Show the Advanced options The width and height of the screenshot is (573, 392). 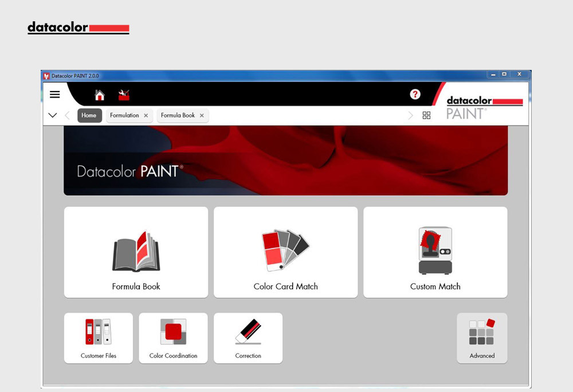click(x=482, y=338)
